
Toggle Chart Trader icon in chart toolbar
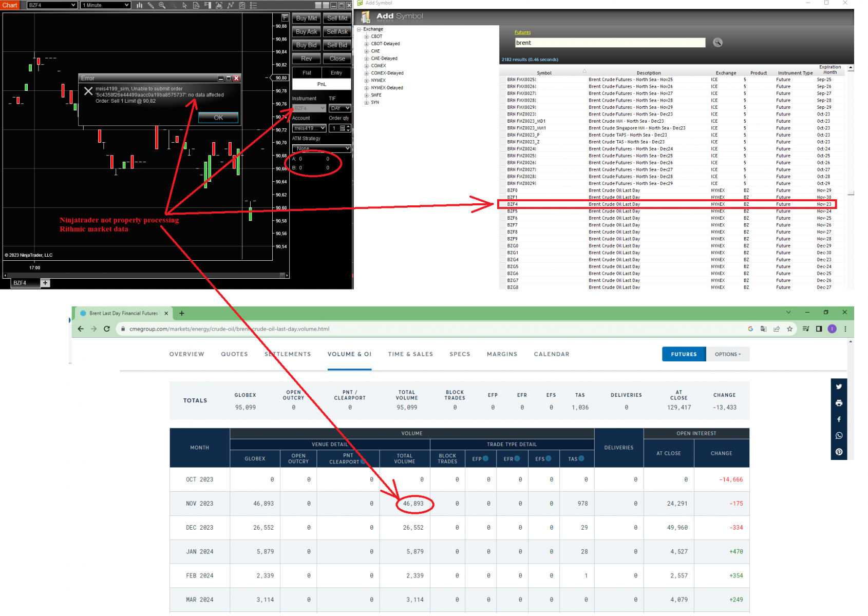pyautogui.click(x=207, y=5)
